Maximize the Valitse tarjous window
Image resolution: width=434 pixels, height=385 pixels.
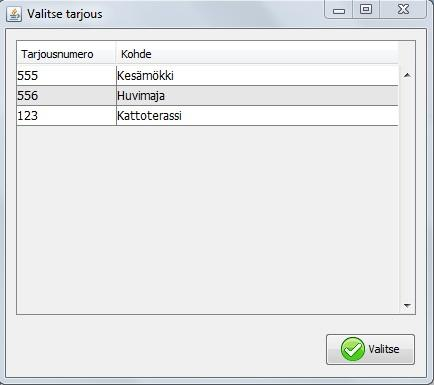click(x=366, y=9)
